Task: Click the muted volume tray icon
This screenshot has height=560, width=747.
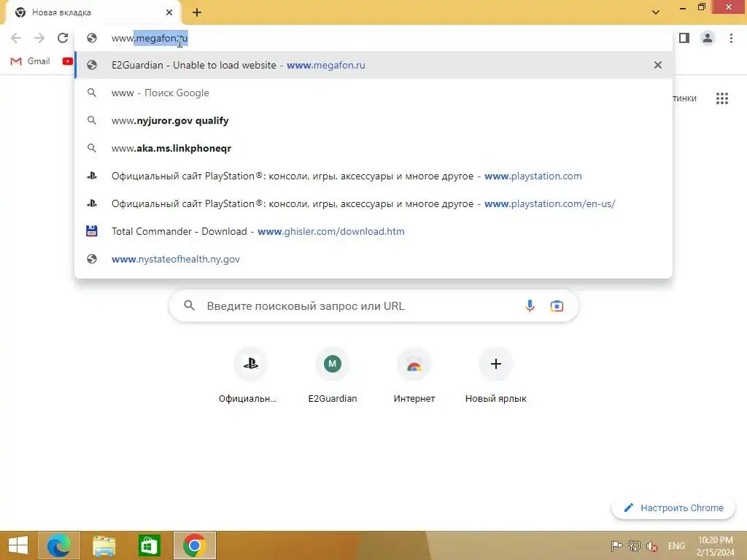Action: [x=652, y=545]
